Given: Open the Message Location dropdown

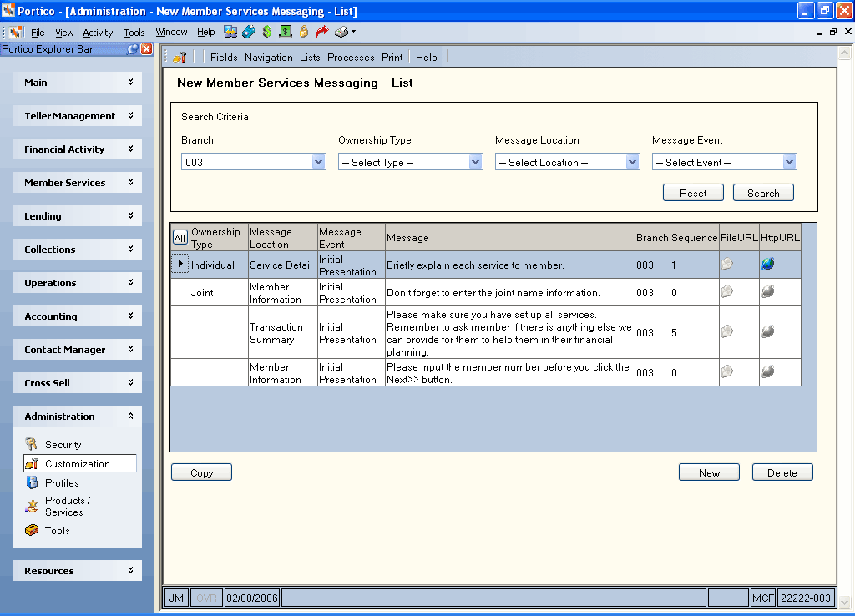Looking at the screenshot, I should tap(633, 162).
